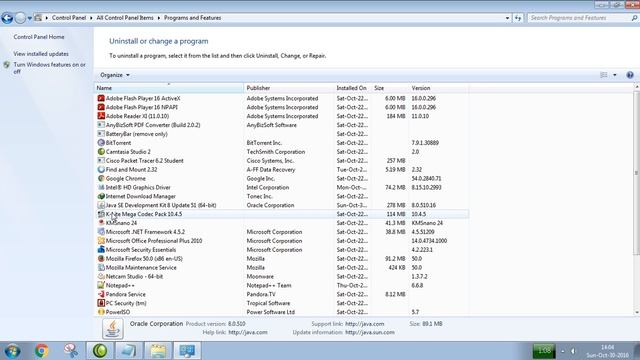The image size is (640, 360).
Task: Click the Adobe Flash Player 16 NPAPI icon
Action: tap(101, 107)
